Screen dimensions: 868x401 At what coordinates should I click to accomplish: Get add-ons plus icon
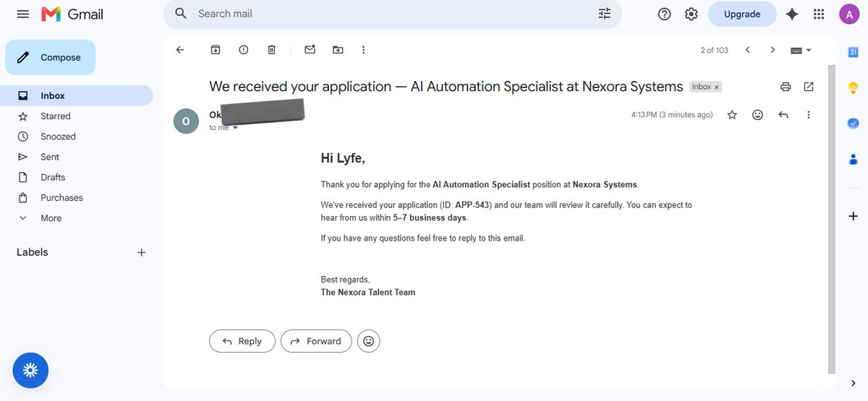pos(853,216)
